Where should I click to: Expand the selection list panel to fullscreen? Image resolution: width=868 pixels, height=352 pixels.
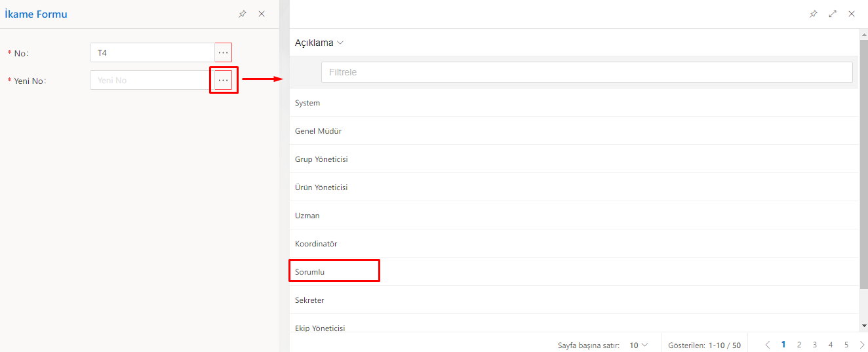click(x=833, y=14)
